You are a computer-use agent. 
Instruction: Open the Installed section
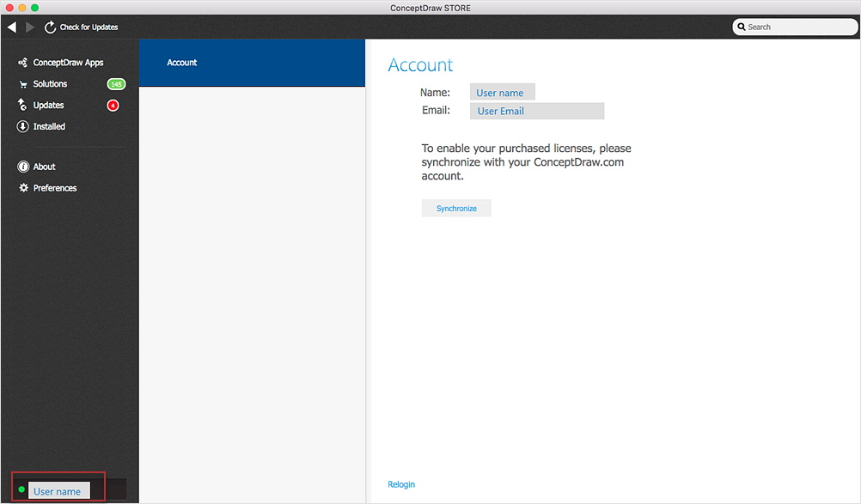click(x=49, y=127)
